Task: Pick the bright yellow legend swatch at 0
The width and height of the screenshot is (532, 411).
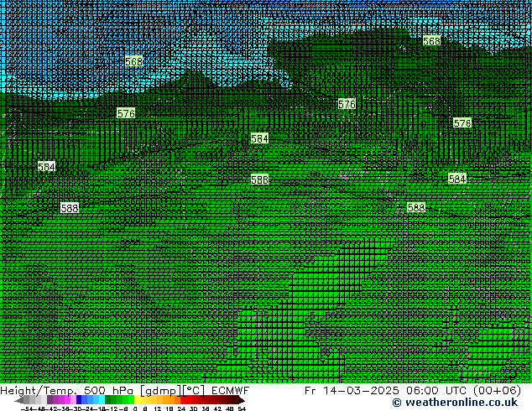Action: (x=137, y=400)
